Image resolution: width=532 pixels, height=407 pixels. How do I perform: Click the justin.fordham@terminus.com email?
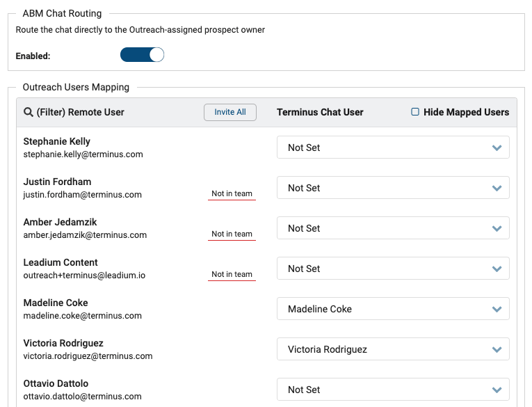pyautogui.click(x=83, y=195)
